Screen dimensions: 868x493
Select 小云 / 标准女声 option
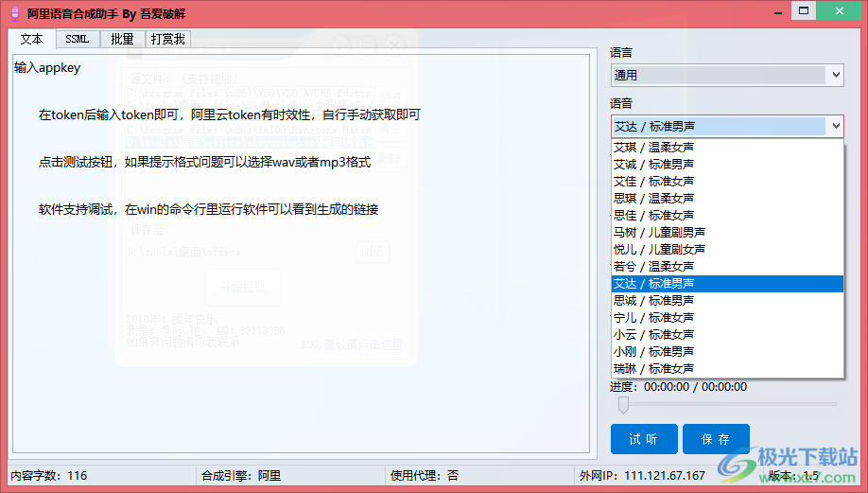pos(727,335)
